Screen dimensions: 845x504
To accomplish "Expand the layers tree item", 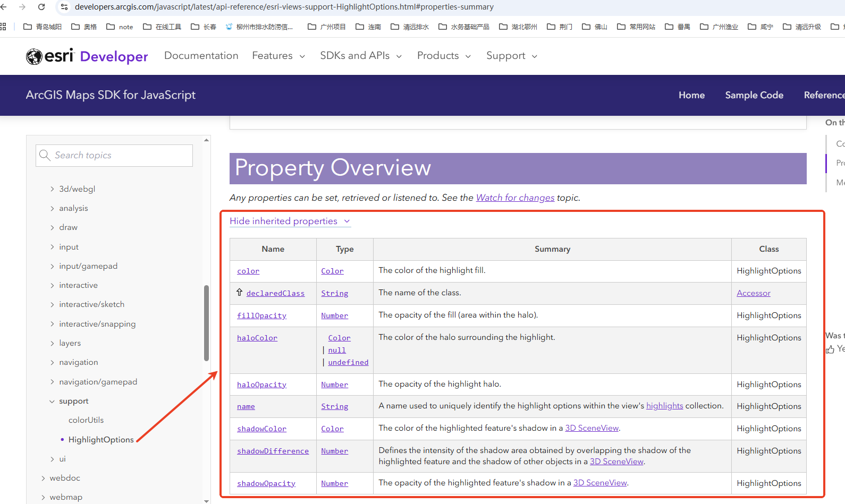I will (52, 343).
